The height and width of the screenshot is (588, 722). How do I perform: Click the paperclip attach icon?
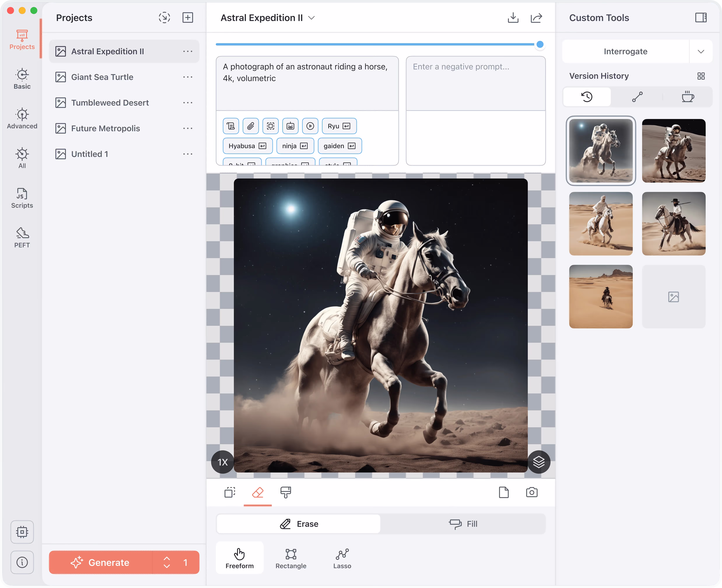click(251, 126)
